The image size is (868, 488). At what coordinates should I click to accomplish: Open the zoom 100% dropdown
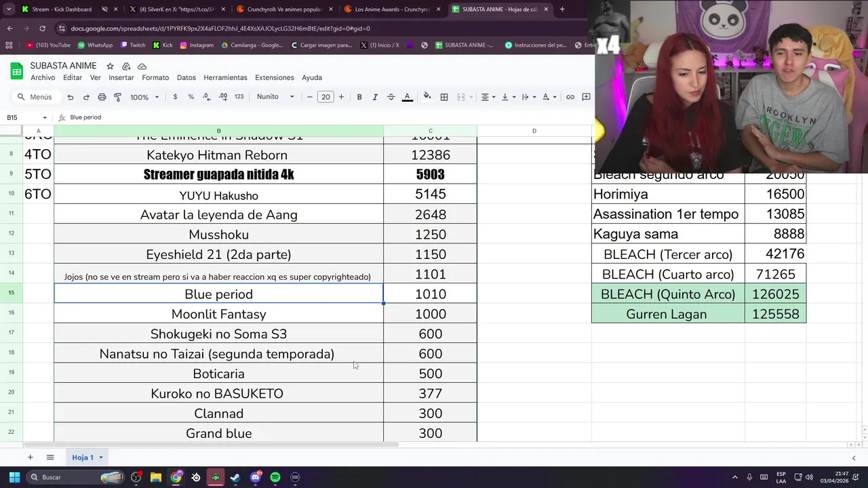pos(144,97)
